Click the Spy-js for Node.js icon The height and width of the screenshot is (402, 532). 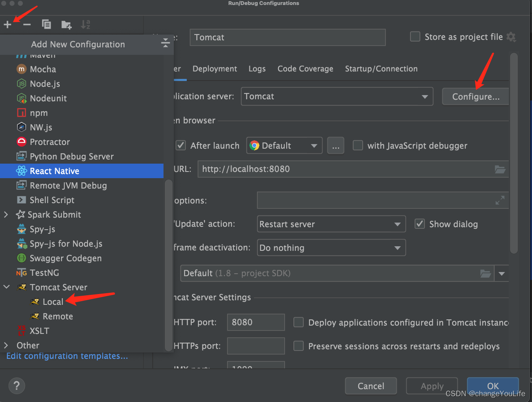22,244
